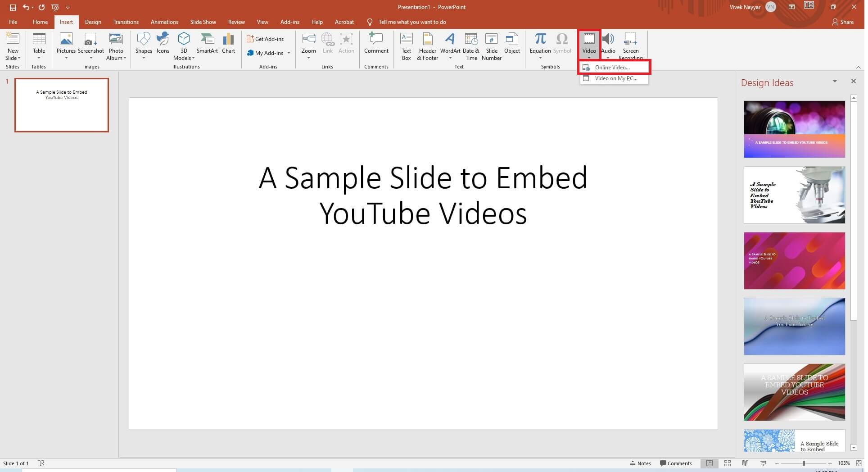Toggle Comments pane in status bar
Viewport: 868px width, 472px height.
tap(676, 463)
